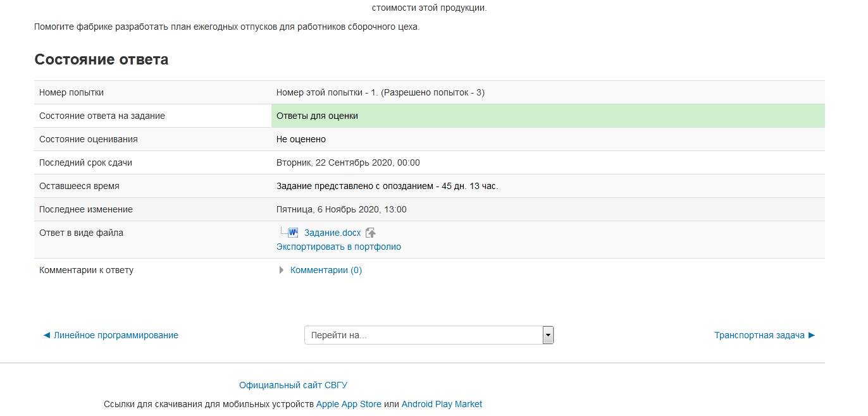Image resolution: width=868 pixels, height=416 pixels.
Task: Go to next activity Транспортная задача
Action: coord(764,335)
